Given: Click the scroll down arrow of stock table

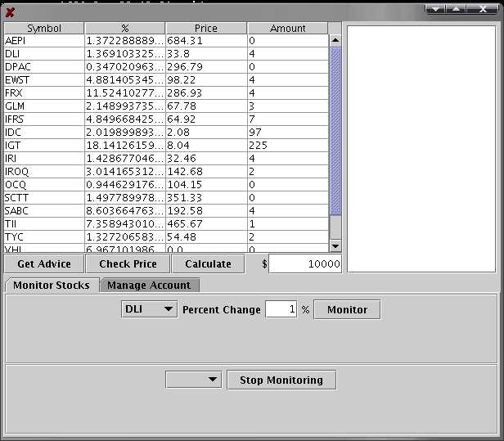Looking at the screenshot, I should tap(335, 245).
